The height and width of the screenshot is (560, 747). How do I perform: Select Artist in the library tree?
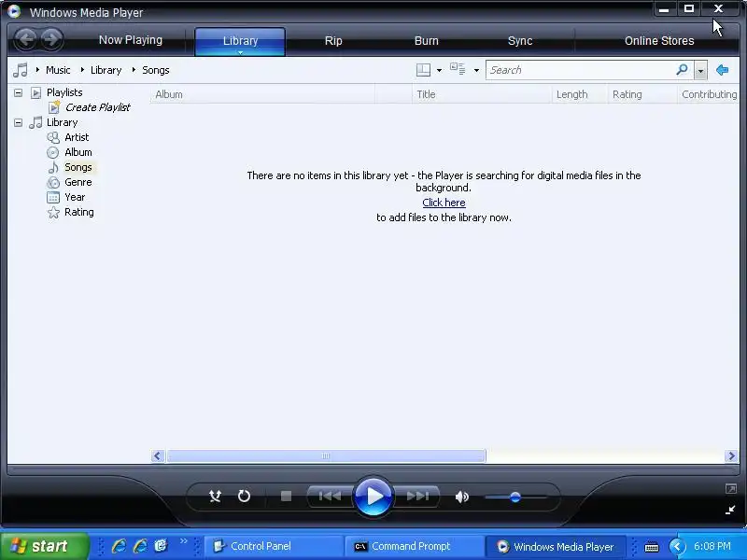[x=77, y=137]
